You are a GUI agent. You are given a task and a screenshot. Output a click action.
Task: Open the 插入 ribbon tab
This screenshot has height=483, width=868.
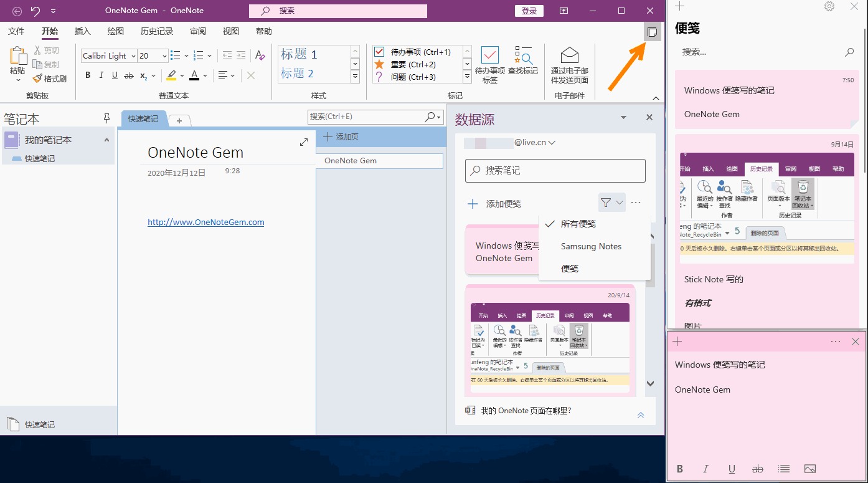click(83, 31)
